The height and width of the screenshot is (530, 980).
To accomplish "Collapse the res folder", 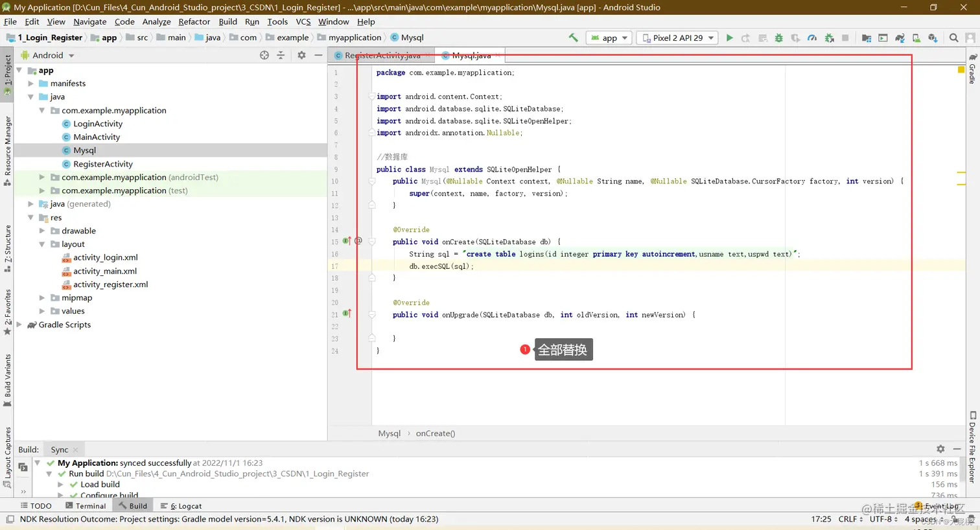I will coord(30,217).
